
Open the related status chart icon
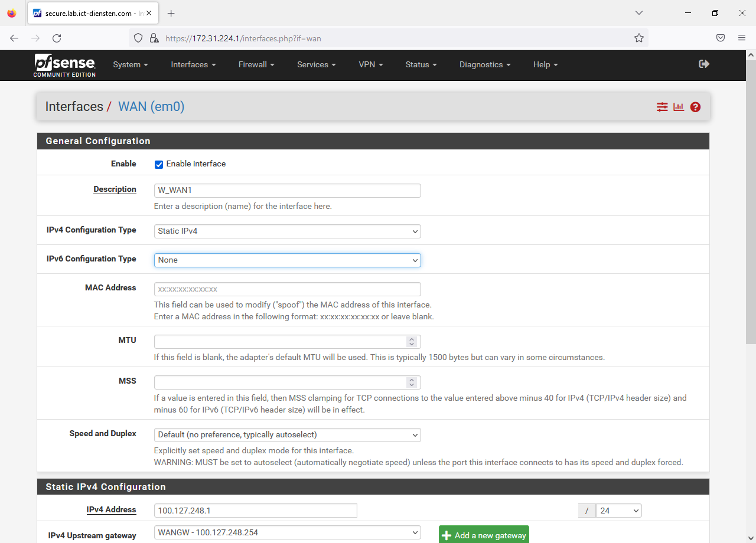click(679, 107)
